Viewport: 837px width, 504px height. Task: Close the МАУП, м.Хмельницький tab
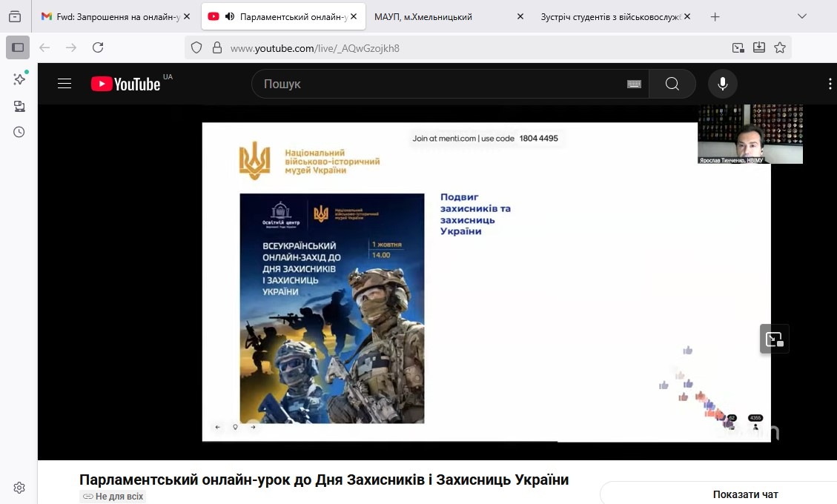[x=520, y=16]
